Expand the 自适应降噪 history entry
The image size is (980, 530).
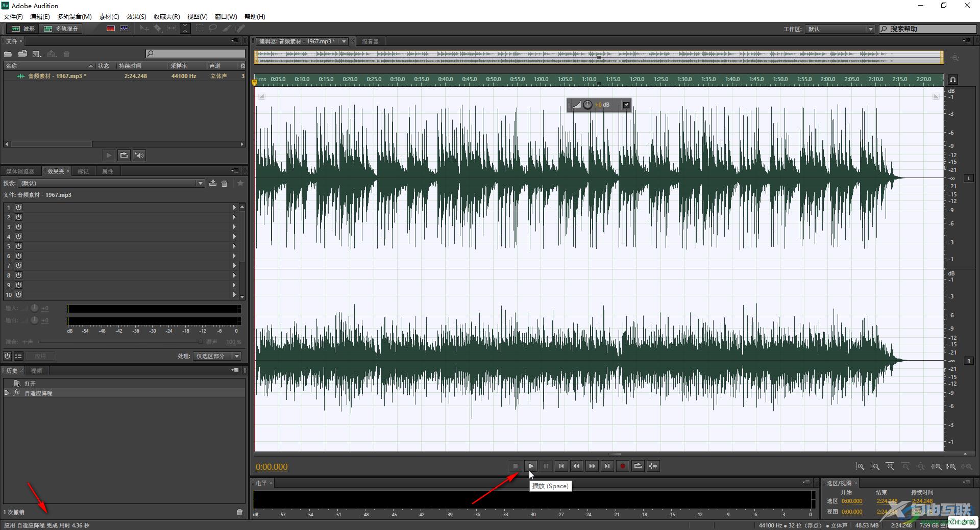7,393
